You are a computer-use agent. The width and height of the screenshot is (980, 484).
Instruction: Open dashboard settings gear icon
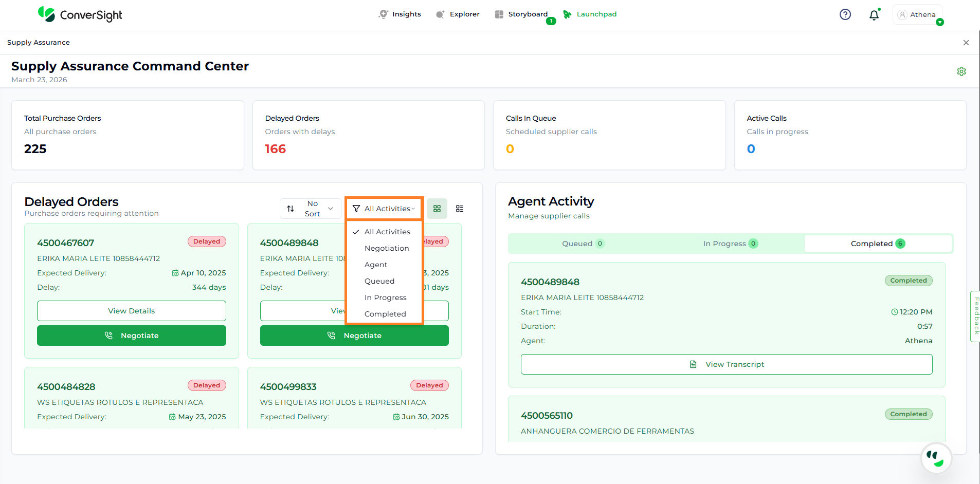click(x=961, y=71)
